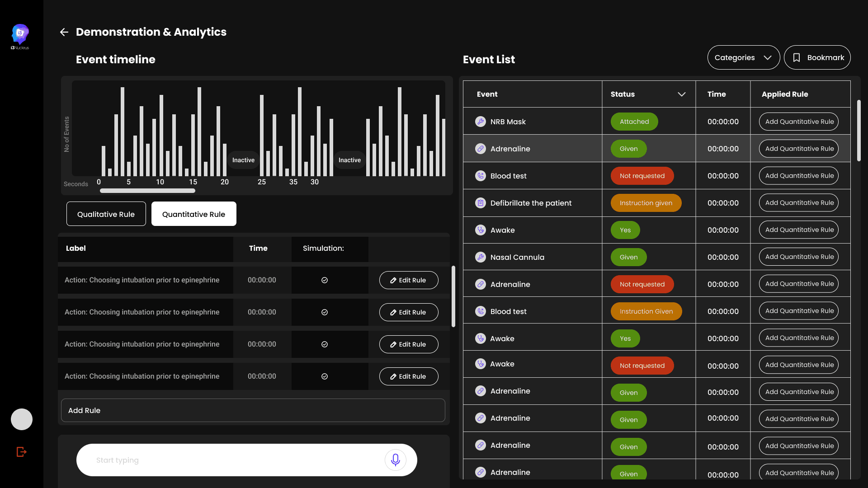Screen dimensions: 868x488
Task: Add Quantitative Rule for Nasal Cannula
Action: tap(799, 257)
